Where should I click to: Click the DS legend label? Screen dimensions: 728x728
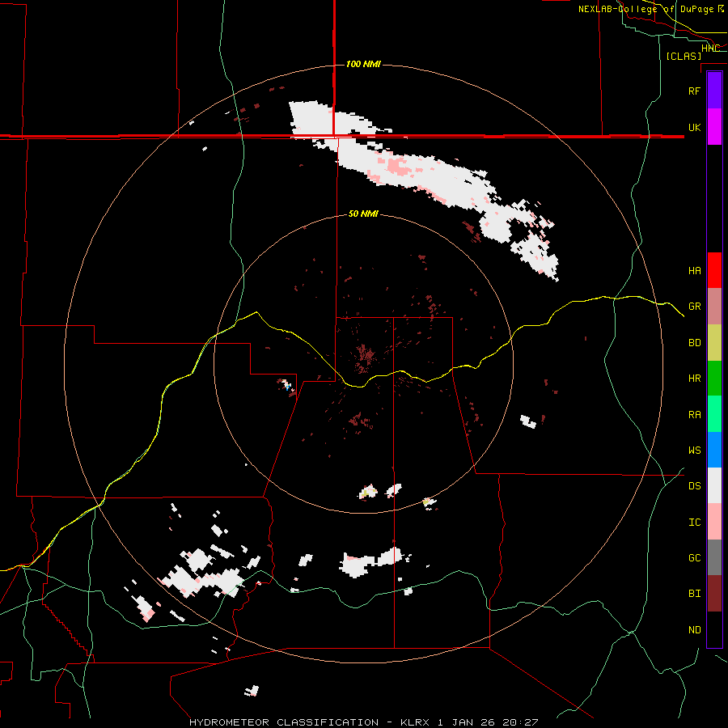[x=694, y=486]
